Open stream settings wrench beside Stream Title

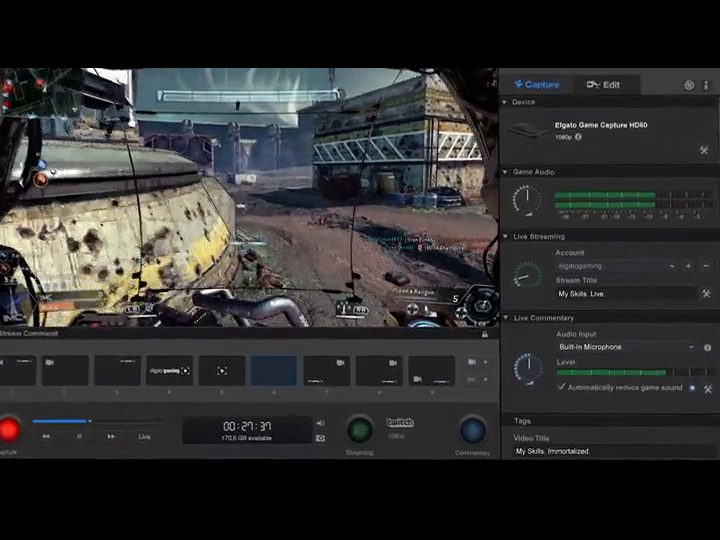point(707,293)
